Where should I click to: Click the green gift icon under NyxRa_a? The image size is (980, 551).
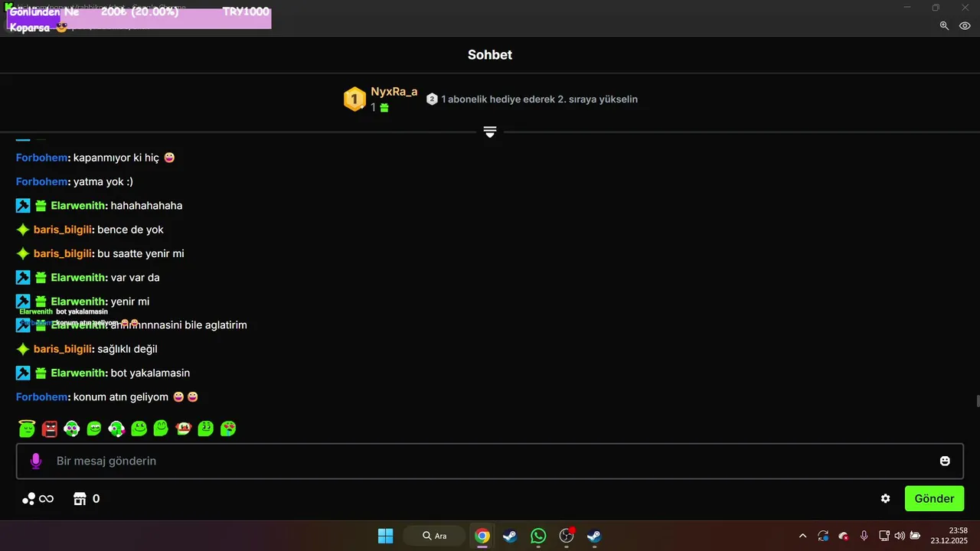pos(384,108)
